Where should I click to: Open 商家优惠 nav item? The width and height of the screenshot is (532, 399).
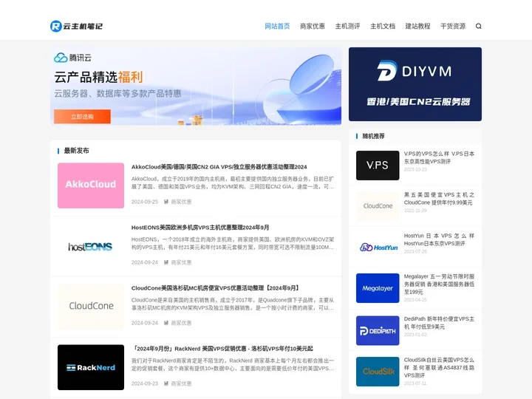pos(313,26)
